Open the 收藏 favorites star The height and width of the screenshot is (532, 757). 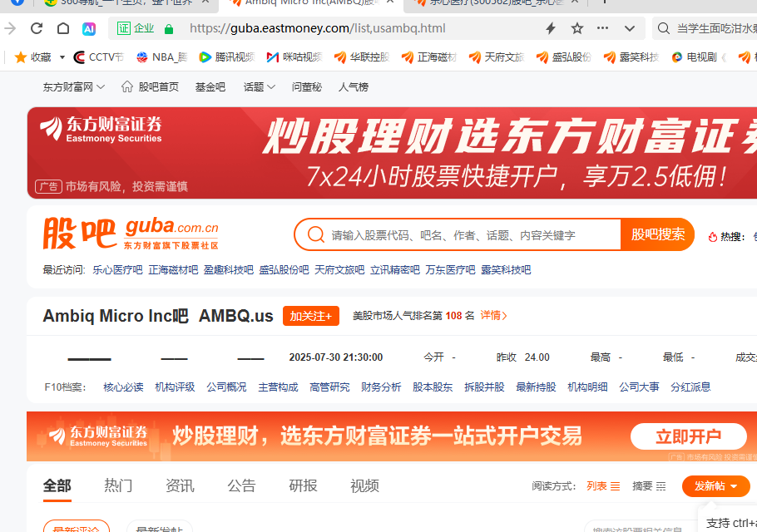21,57
